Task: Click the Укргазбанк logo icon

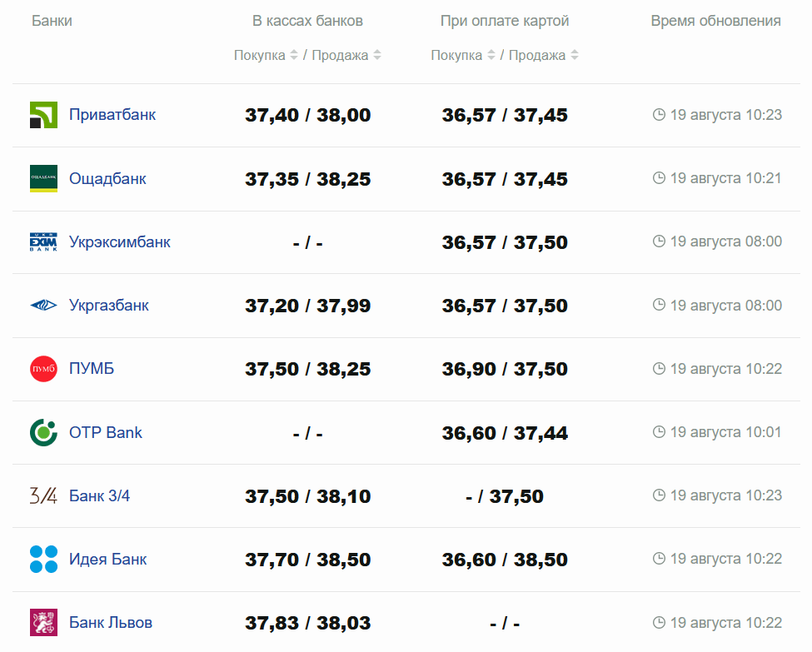Action: click(x=43, y=306)
